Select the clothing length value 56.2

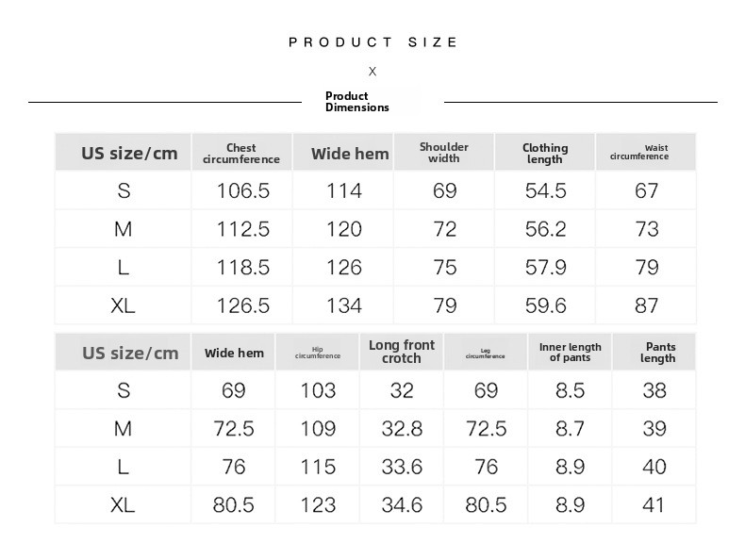[545, 229]
